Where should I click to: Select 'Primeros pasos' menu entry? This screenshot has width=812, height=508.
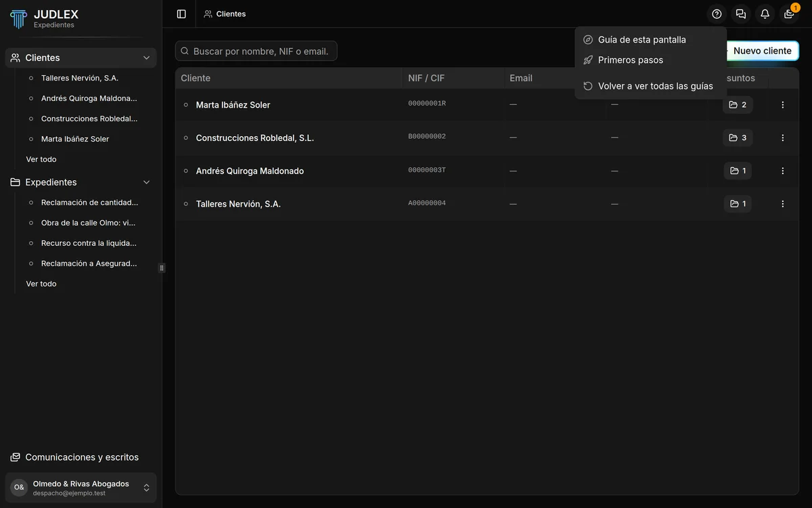coord(651,60)
